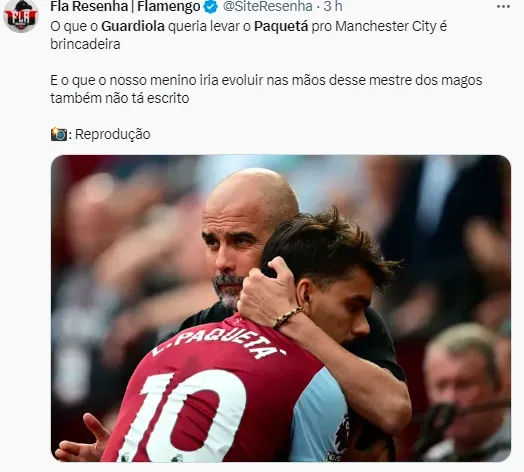The width and height of the screenshot is (524, 472).
Task: Click the beaded bracelet on the wrist
Action: [287, 317]
